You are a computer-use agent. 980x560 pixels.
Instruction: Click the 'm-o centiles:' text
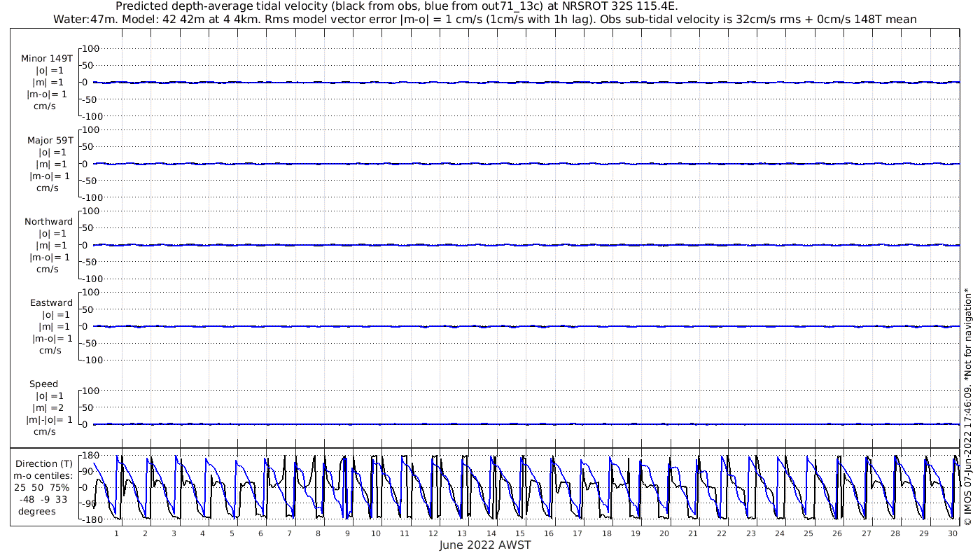[43, 475]
